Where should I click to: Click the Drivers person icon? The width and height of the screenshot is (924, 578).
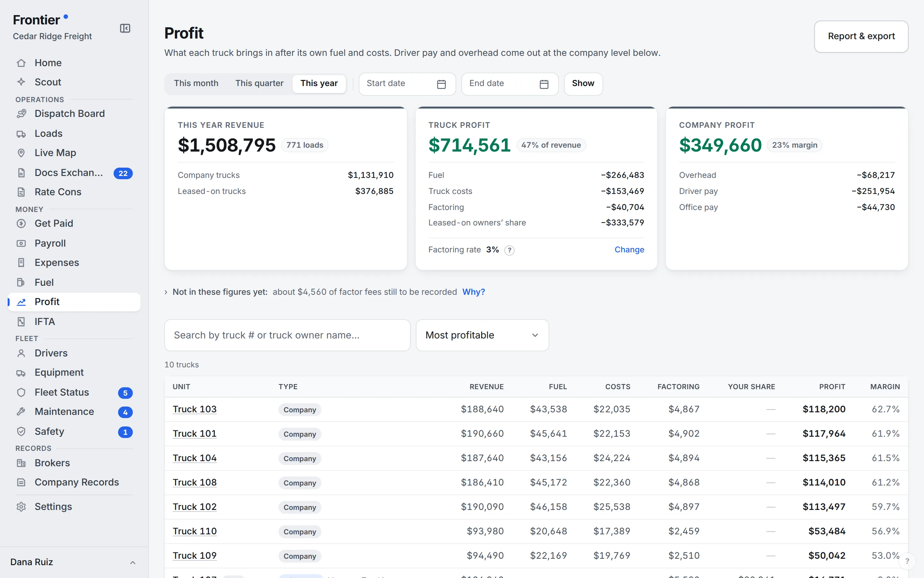click(x=21, y=353)
